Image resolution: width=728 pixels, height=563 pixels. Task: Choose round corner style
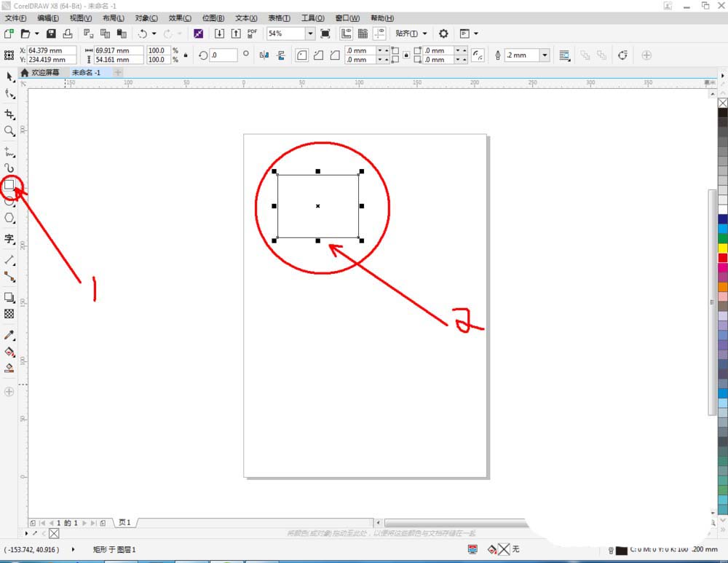click(302, 55)
